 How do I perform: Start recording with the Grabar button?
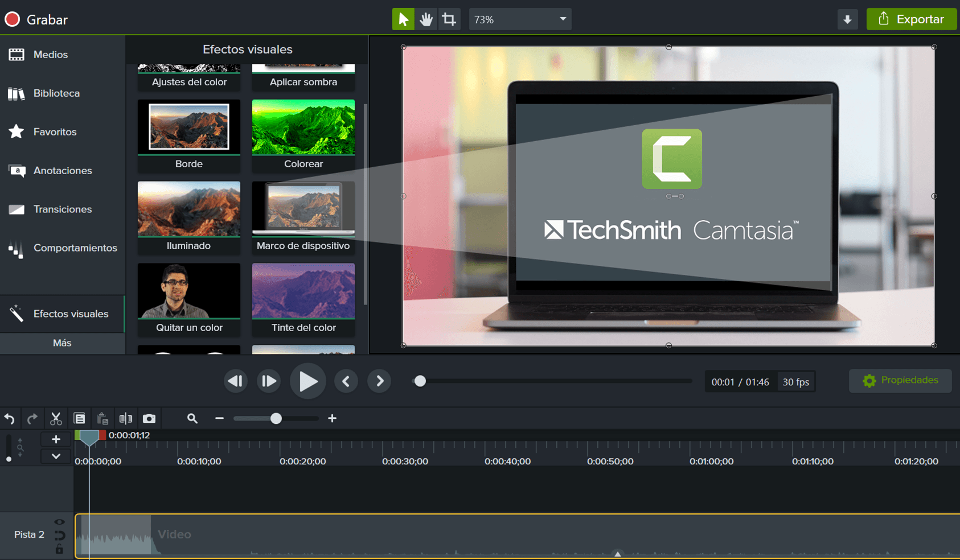pyautogui.click(x=36, y=19)
